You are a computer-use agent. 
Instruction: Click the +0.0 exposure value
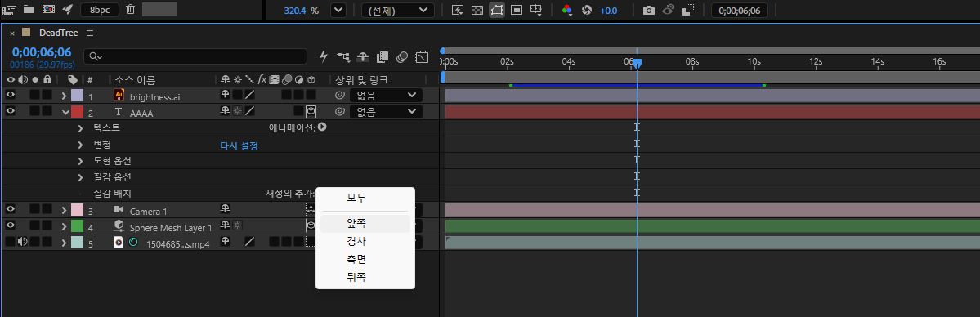pos(608,11)
